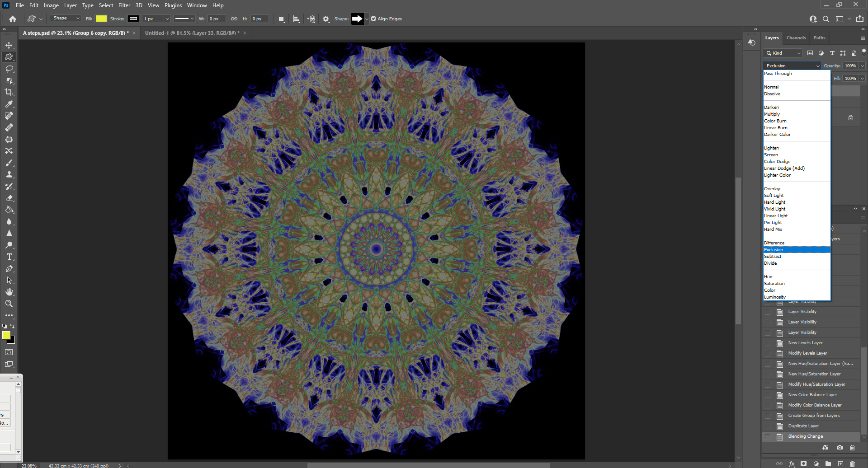Select the Path Selection arrow tool

coord(9,280)
